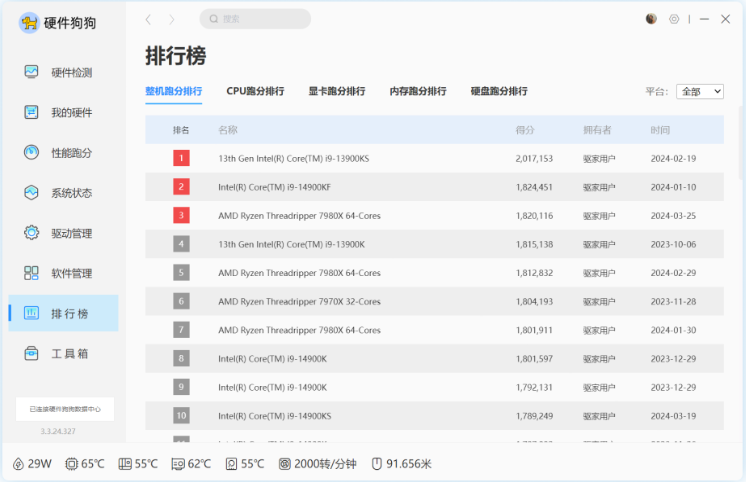Viewport: 746px width, 482px height.
Task: Go back with the left arrow
Action: pyautogui.click(x=148, y=19)
